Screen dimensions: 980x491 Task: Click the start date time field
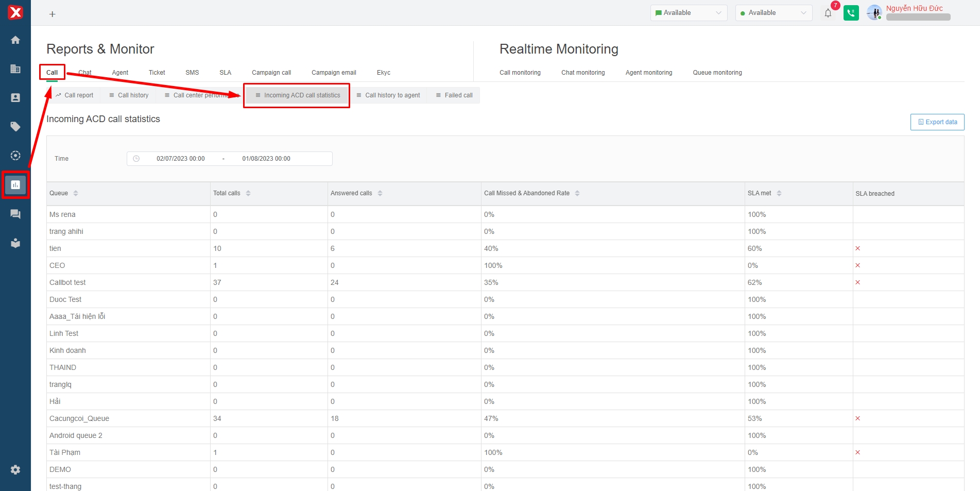[x=181, y=159]
